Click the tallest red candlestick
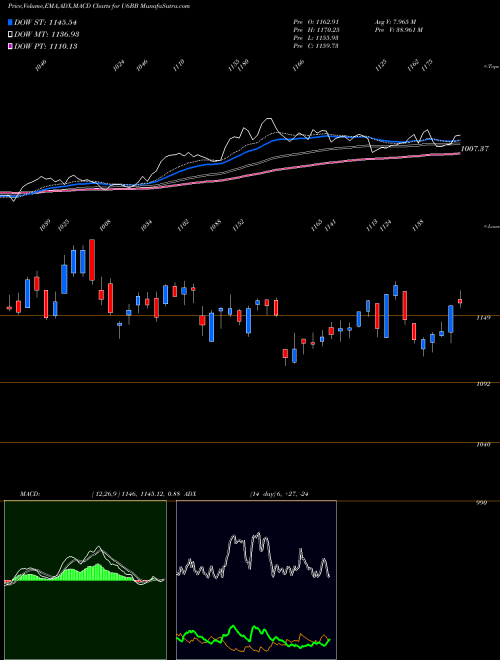The image size is (500, 660). [x=92, y=260]
